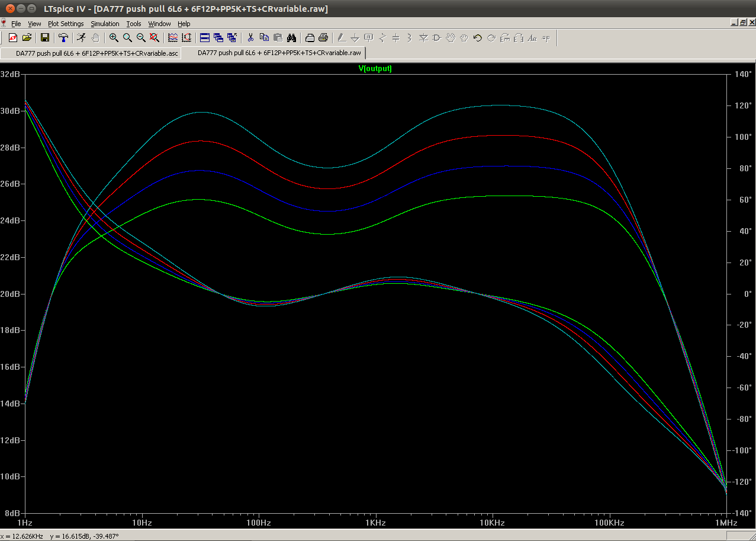Click the Zoom In magnifier icon
The width and height of the screenshot is (756, 541).
[114, 38]
